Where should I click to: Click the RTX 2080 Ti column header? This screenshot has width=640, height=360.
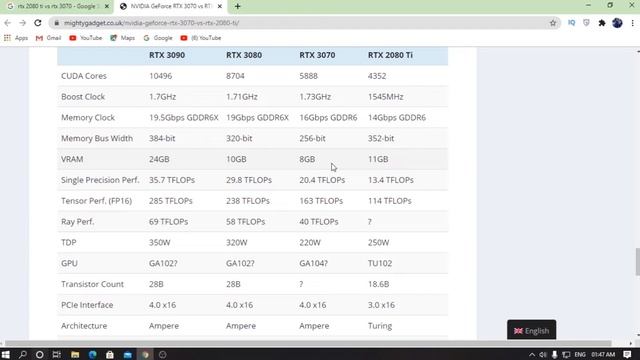tap(390, 55)
